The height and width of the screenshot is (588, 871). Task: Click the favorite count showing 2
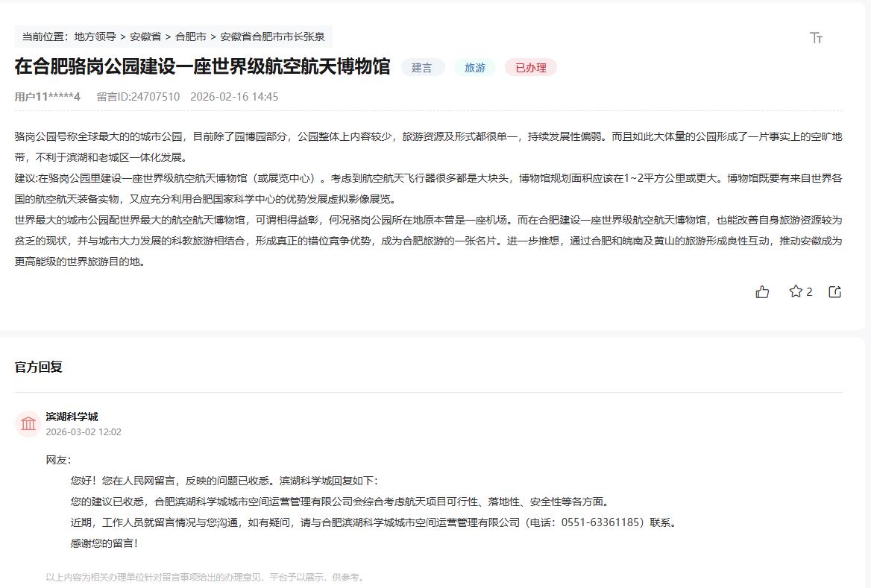(x=808, y=292)
